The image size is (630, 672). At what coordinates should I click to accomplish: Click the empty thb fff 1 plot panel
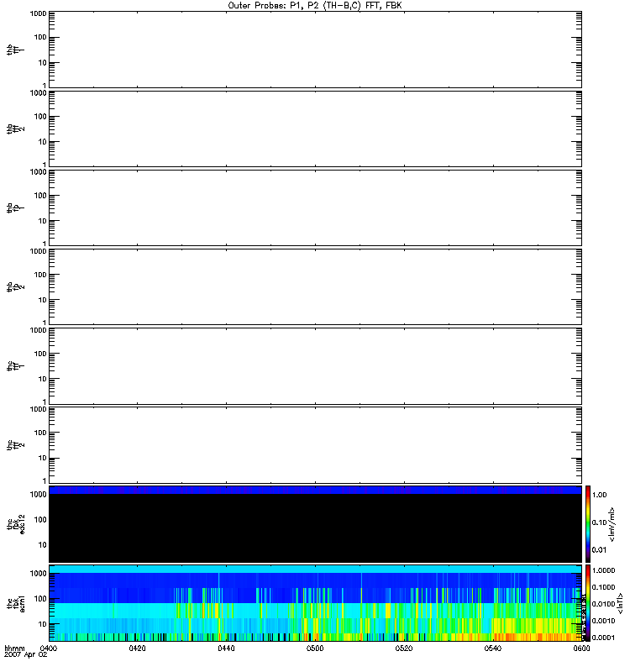315,50
